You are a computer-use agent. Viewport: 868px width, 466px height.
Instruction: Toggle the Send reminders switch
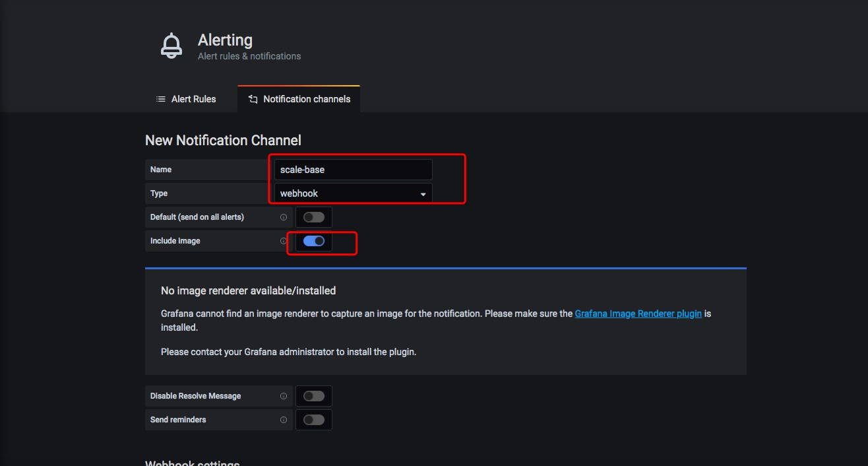(314, 420)
